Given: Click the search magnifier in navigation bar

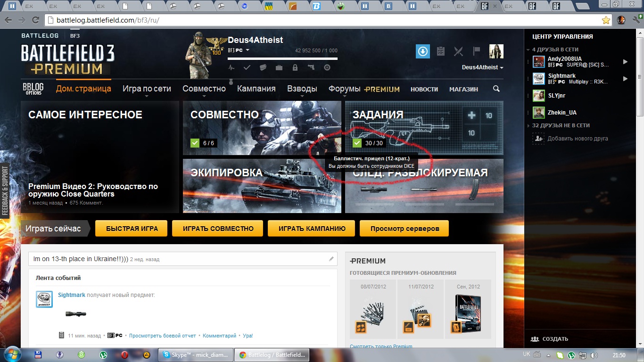Looking at the screenshot, I should pyautogui.click(x=496, y=89).
